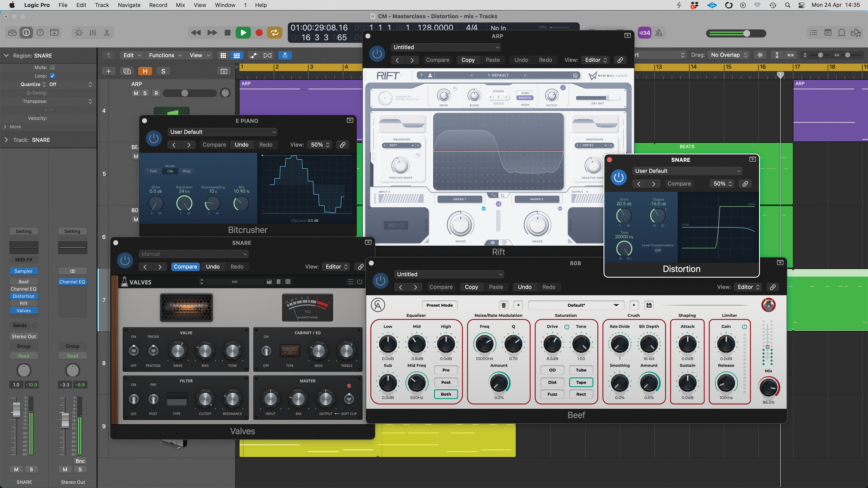Click the red Record button
The width and height of the screenshot is (868, 488).
[x=259, y=33]
